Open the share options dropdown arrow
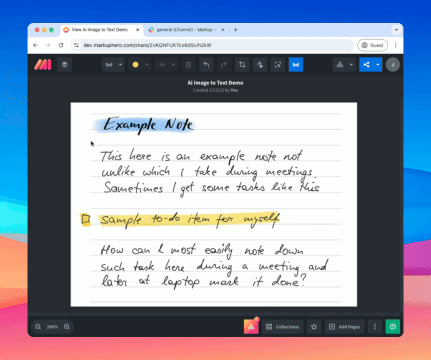431x360 pixels. (378, 65)
